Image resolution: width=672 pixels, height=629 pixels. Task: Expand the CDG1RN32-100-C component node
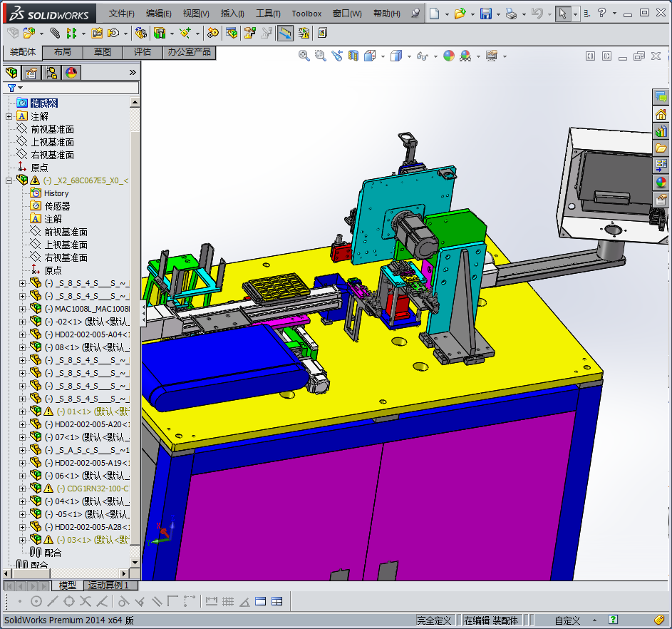[22, 489]
